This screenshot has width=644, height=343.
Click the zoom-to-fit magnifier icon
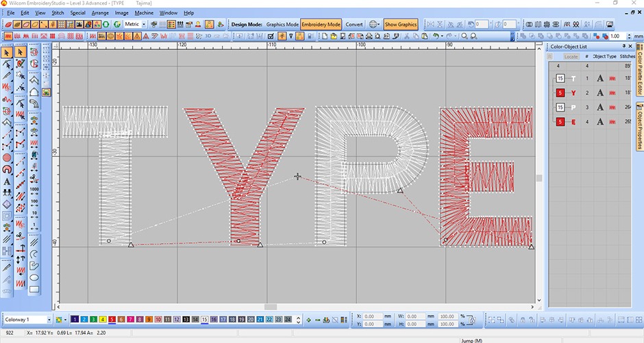473,36
